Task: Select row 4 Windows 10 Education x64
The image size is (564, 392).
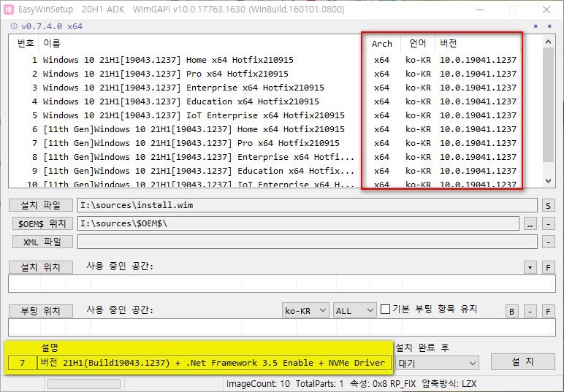Action: [x=266, y=101]
